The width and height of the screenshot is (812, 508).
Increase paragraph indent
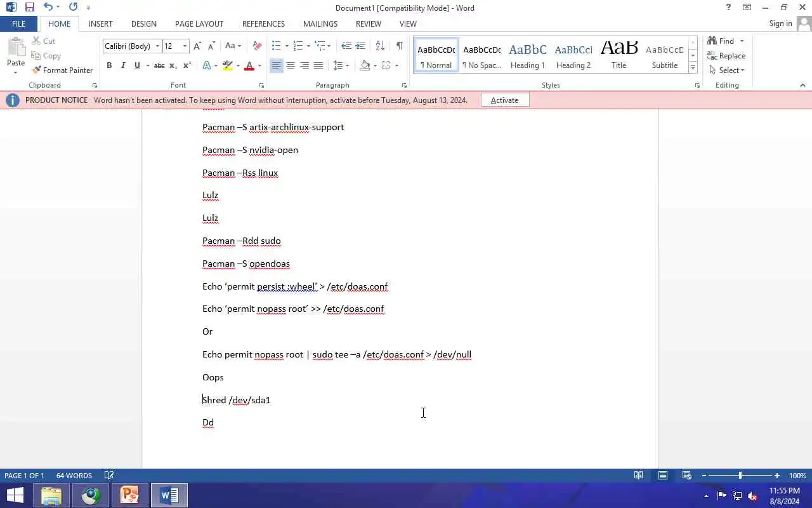click(360, 46)
